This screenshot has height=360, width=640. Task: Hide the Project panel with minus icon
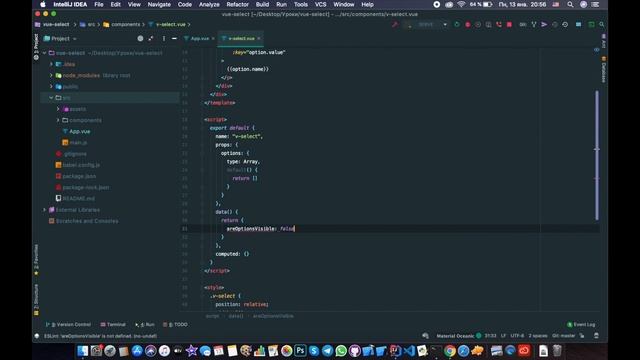click(174, 38)
